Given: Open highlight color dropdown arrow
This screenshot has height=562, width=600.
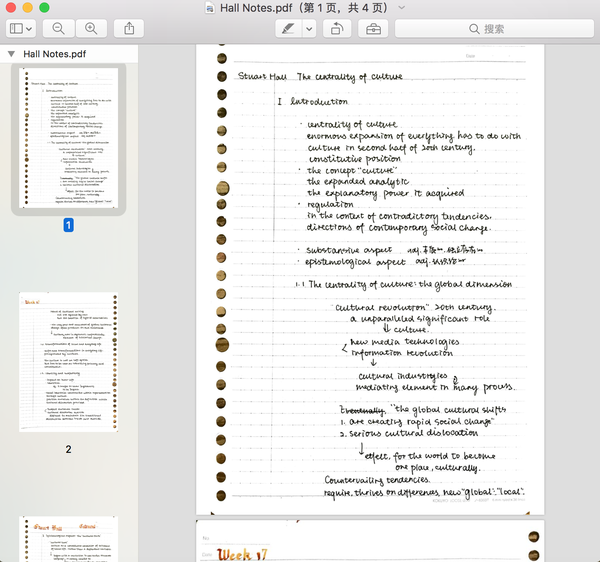Looking at the screenshot, I should click(310, 28).
